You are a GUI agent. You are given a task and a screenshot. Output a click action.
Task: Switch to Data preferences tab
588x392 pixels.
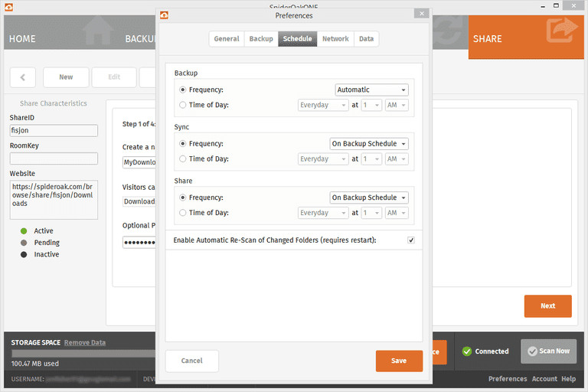[366, 39]
